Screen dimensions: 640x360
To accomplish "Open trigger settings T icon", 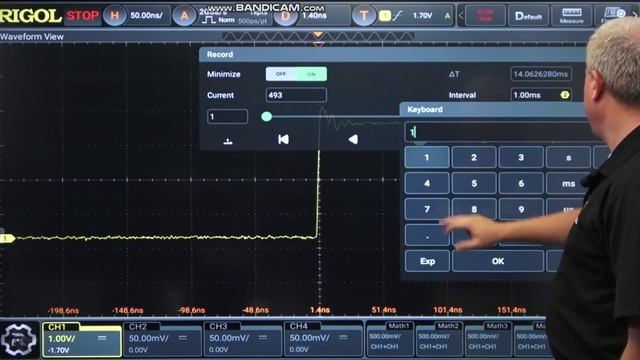I will pos(363,16).
